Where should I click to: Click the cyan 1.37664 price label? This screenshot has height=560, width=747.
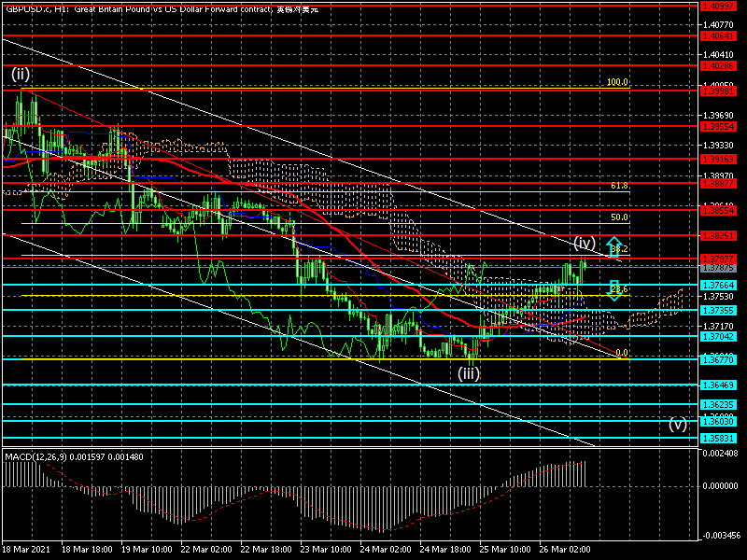click(x=718, y=286)
